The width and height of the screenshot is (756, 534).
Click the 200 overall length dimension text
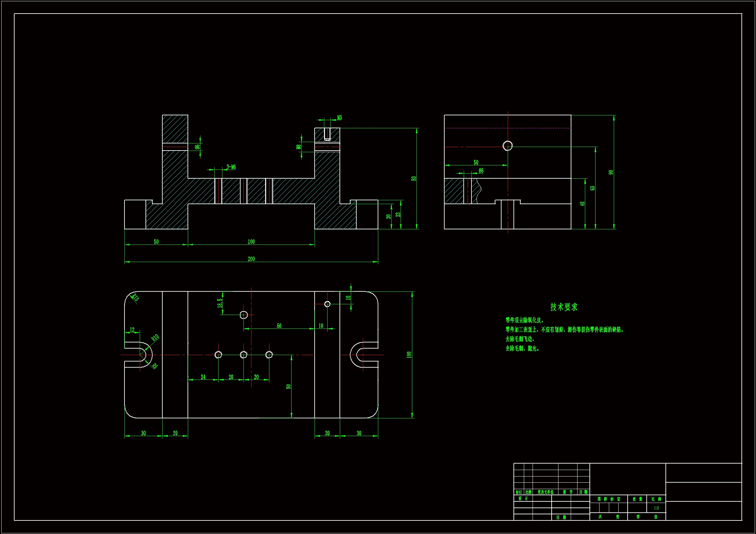coord(251,259)
